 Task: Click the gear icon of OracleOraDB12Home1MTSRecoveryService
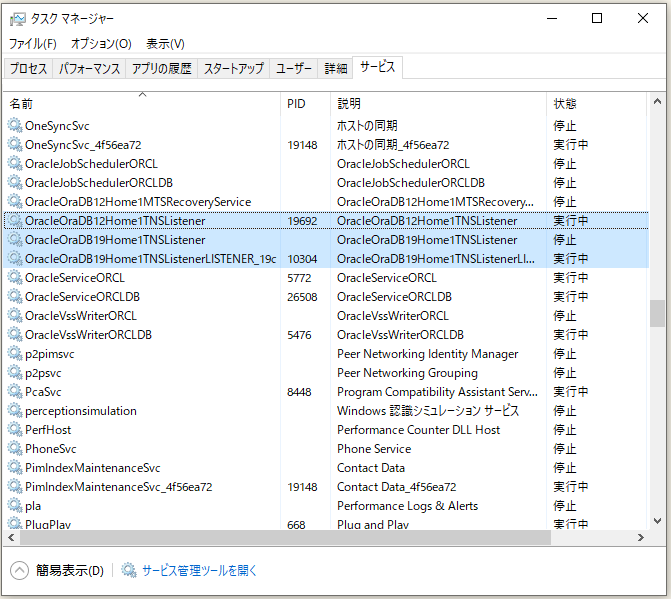pos(15,202)
